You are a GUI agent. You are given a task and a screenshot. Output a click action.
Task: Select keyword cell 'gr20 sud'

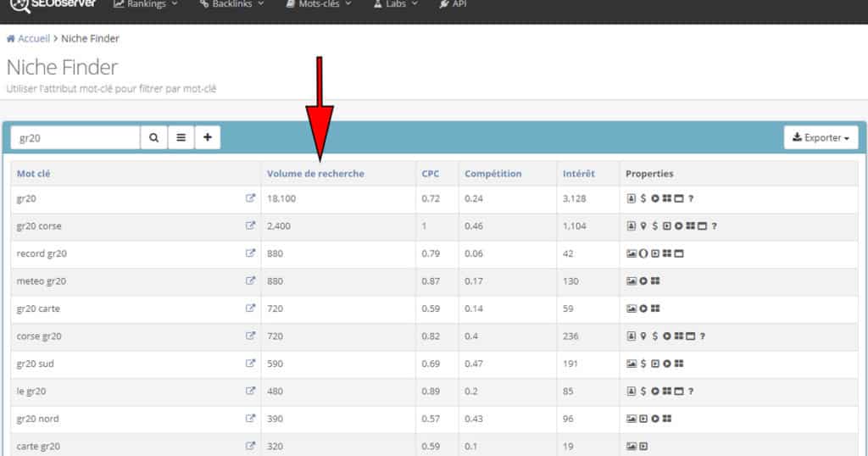coord(35,364)
